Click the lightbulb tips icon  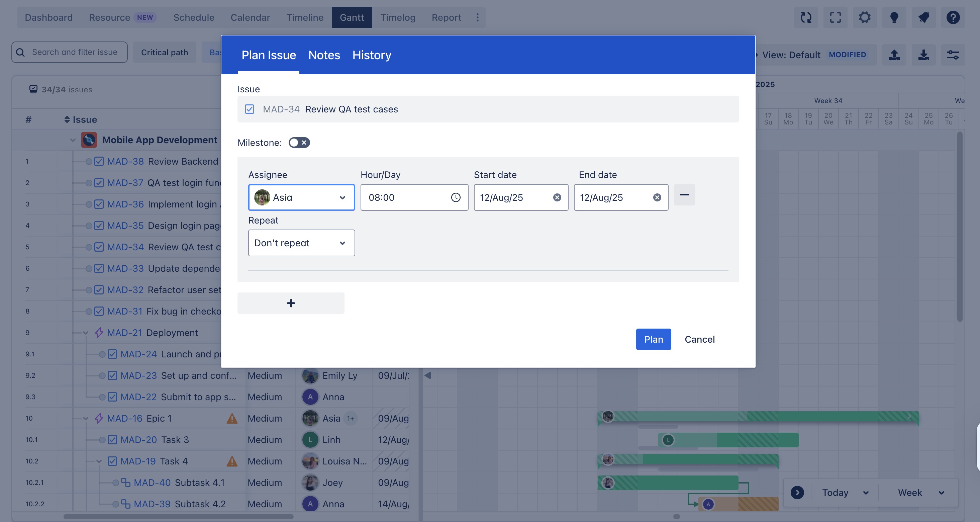pos(894,17)
